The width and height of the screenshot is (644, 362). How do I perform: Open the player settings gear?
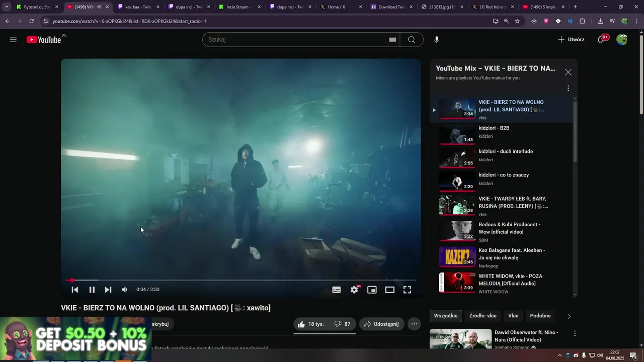click(x=355, y=290)
